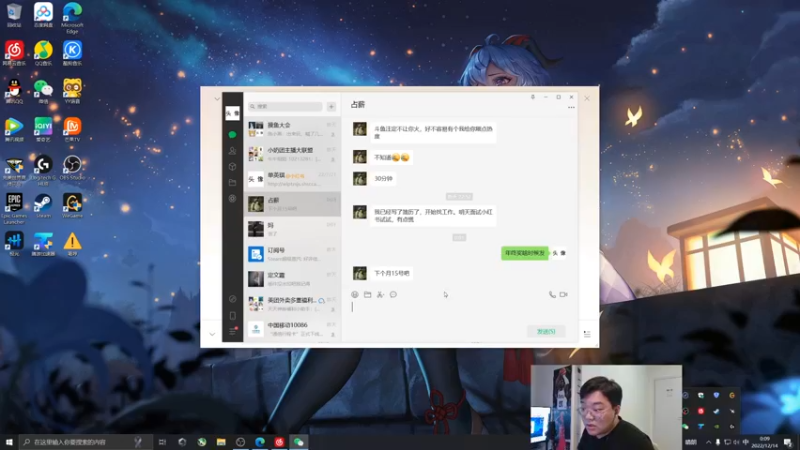
Task: Open File Explorer on the taskbar
Action: click(221, 442)
